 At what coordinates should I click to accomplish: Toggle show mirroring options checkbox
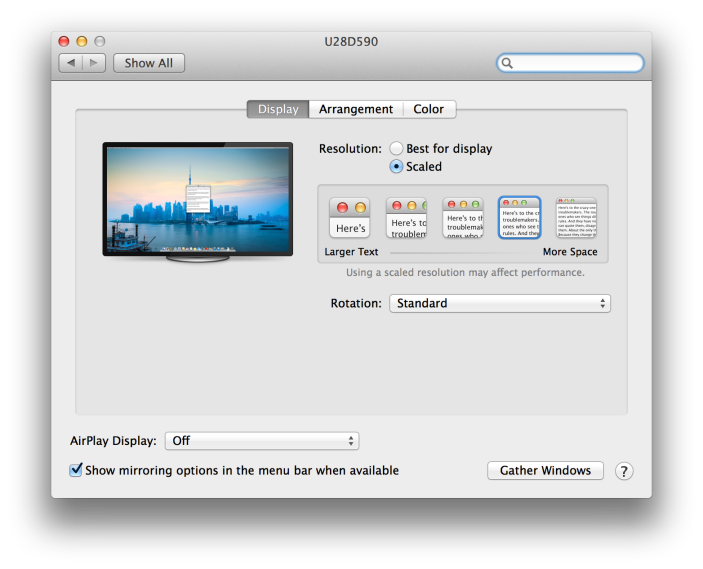pyautogui.click(x=76, y=470)
